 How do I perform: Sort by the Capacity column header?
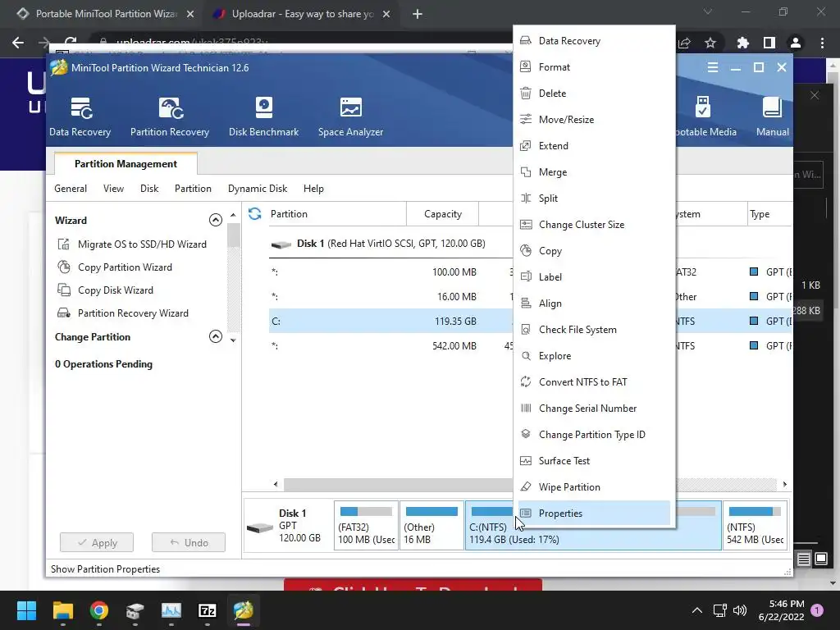tap(442, 214)
